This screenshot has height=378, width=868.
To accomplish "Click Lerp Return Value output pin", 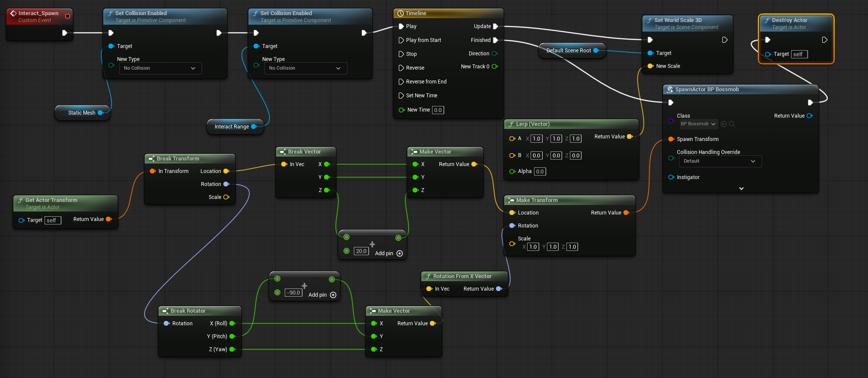I will [630, 137].
